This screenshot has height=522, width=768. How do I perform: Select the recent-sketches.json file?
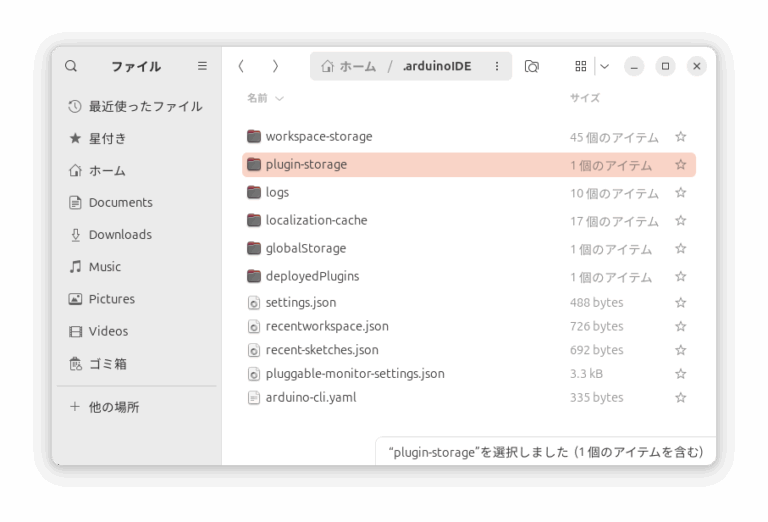(x=321, y=350)
